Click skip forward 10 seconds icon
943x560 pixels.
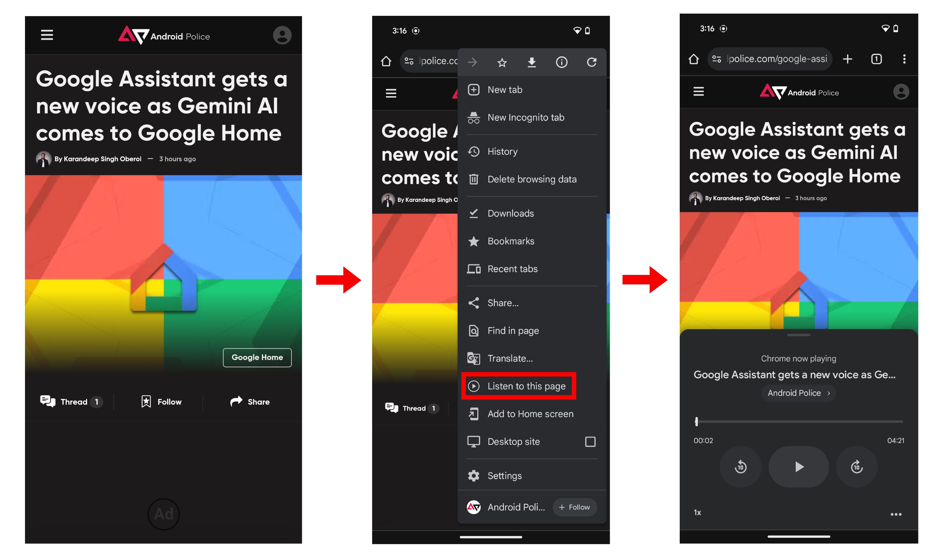(855, 467)
